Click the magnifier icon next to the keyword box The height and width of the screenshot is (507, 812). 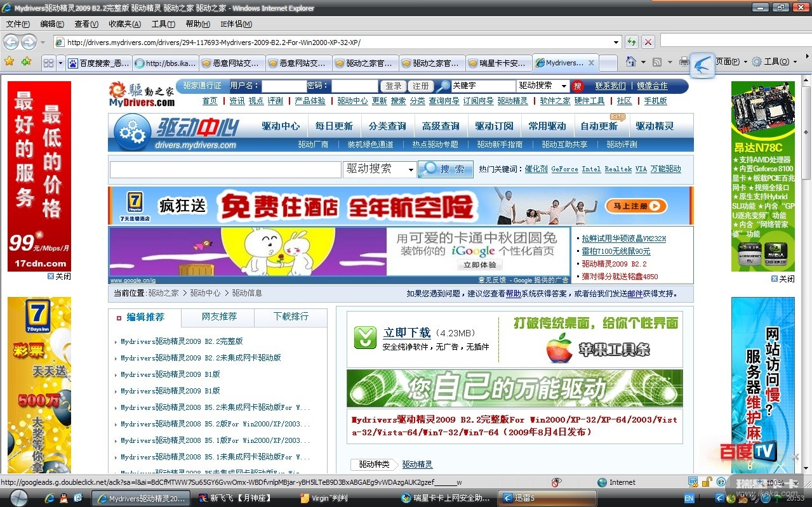pos(443,86)
